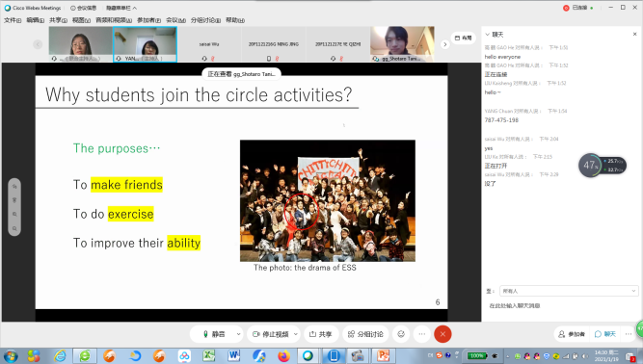643x364 pixels.
Task: Collapse the chat panel header chevron
Action: (487, 35)
